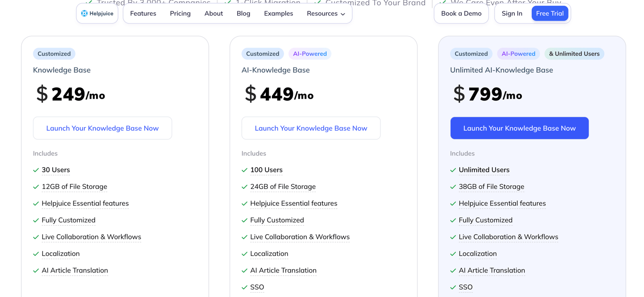
Task: Click the $449/mo price
Action: pos(279,94)
